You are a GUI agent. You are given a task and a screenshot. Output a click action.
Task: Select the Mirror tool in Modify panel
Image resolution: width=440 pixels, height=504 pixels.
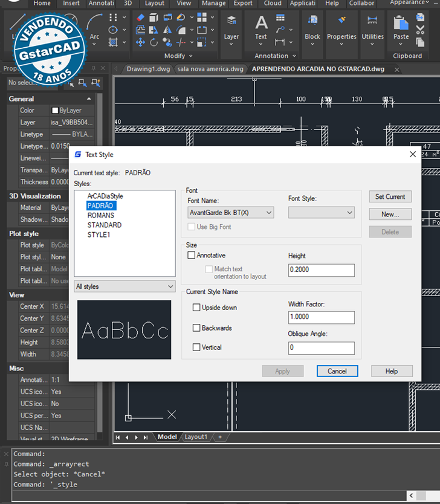167,30
